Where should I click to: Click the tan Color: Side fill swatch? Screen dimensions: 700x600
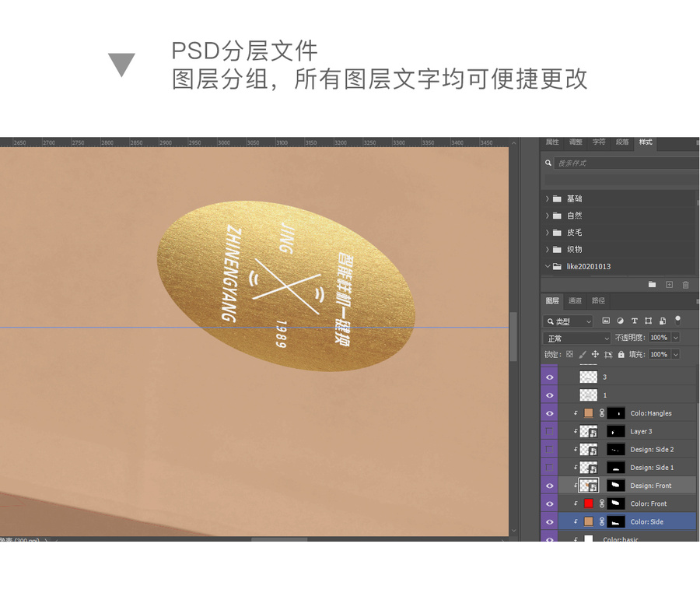coord(589,521)
